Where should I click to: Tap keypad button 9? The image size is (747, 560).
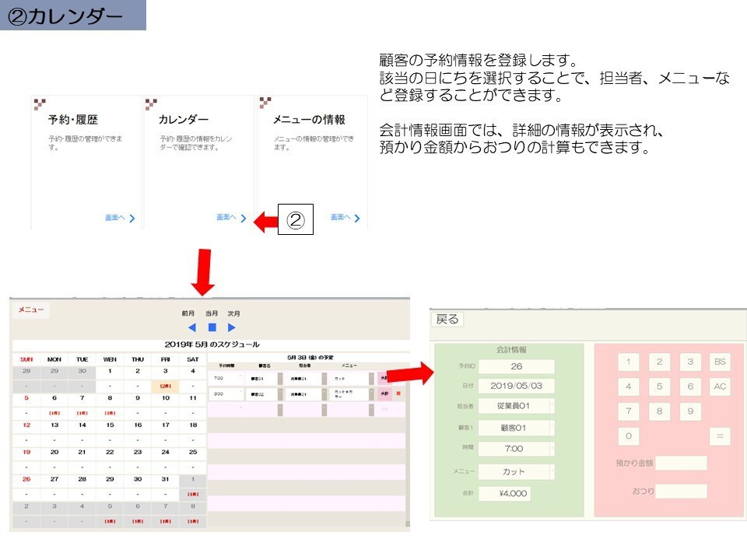click(690, 411)
